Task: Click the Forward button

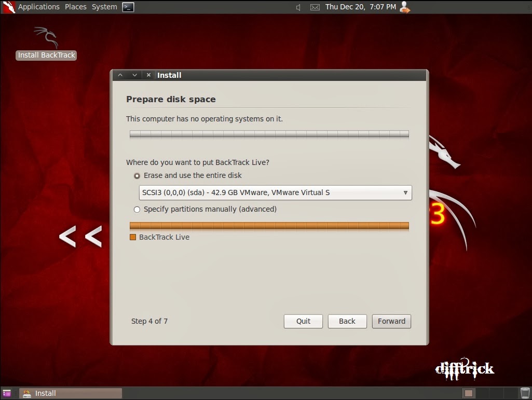Action: [391, 321]
